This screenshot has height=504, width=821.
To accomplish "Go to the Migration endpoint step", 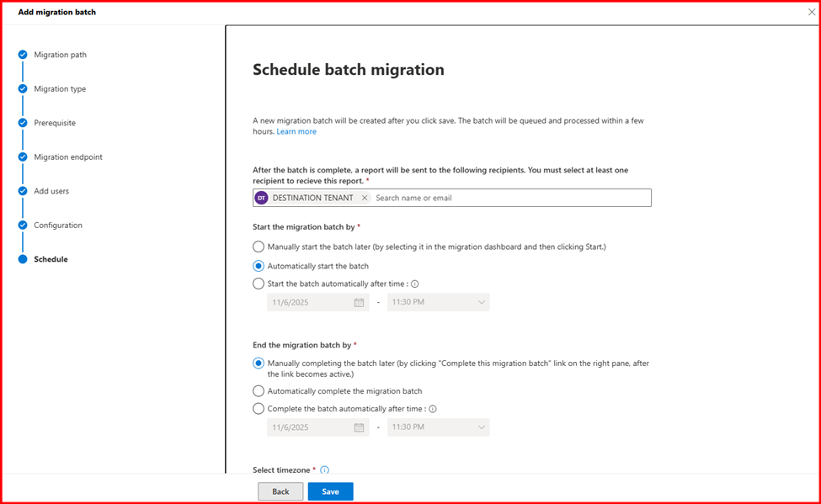I will (68, 157).
